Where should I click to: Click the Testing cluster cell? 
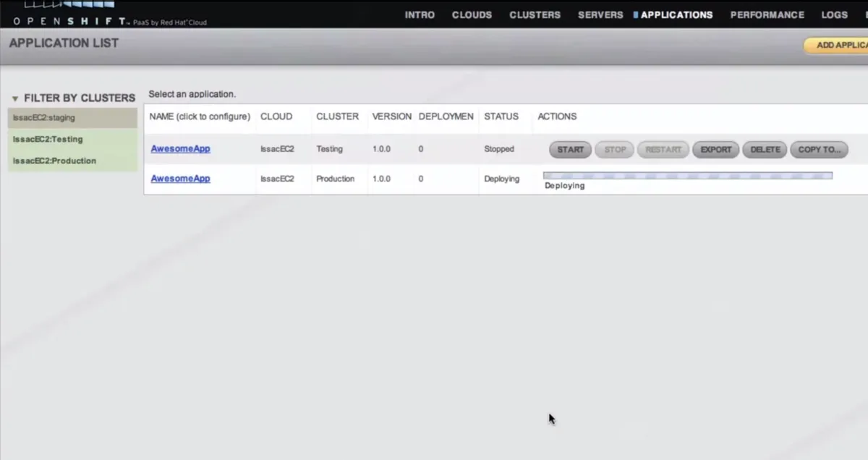(x=330, y=149)
